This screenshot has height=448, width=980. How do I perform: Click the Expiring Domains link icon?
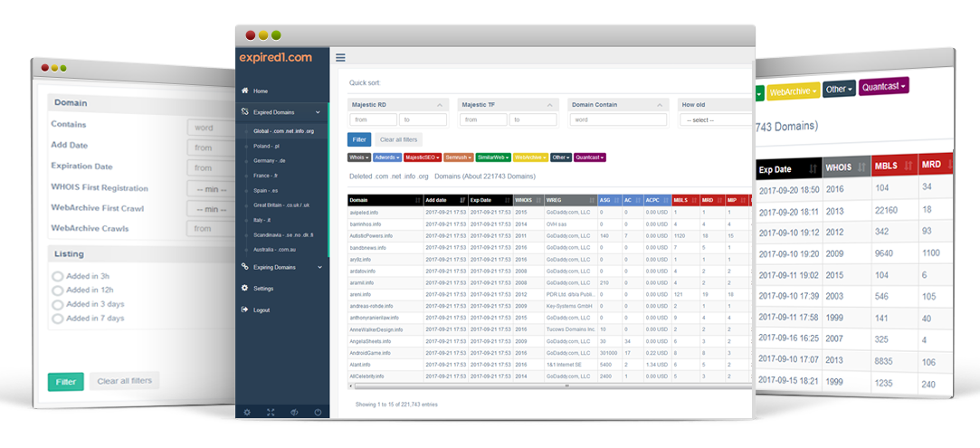pyautogui.click(x=245, y=267)
